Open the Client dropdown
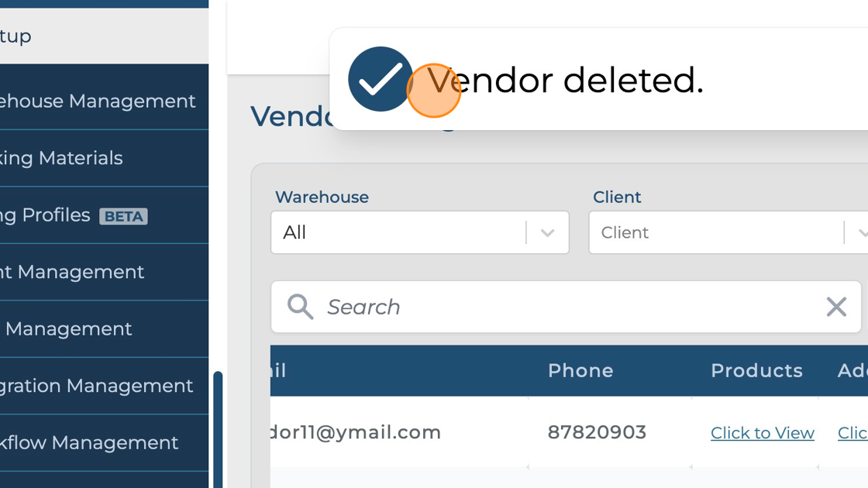 728,232
